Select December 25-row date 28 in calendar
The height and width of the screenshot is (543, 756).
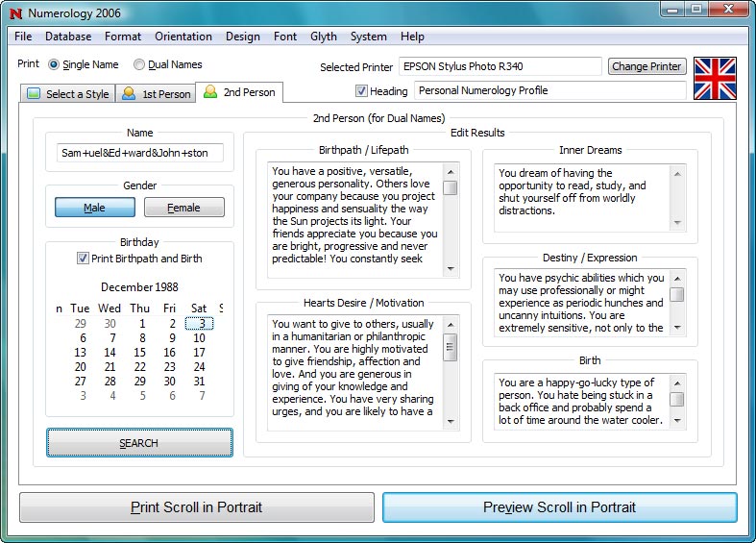pos(110,382)
